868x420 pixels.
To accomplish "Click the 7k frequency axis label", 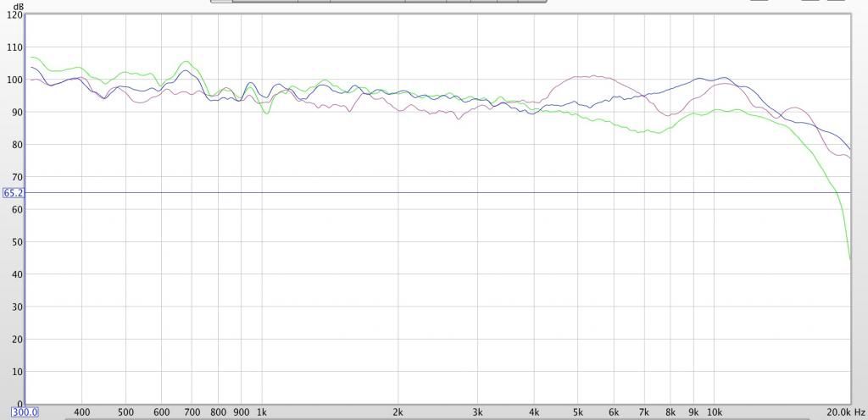I will coord(644,412).
